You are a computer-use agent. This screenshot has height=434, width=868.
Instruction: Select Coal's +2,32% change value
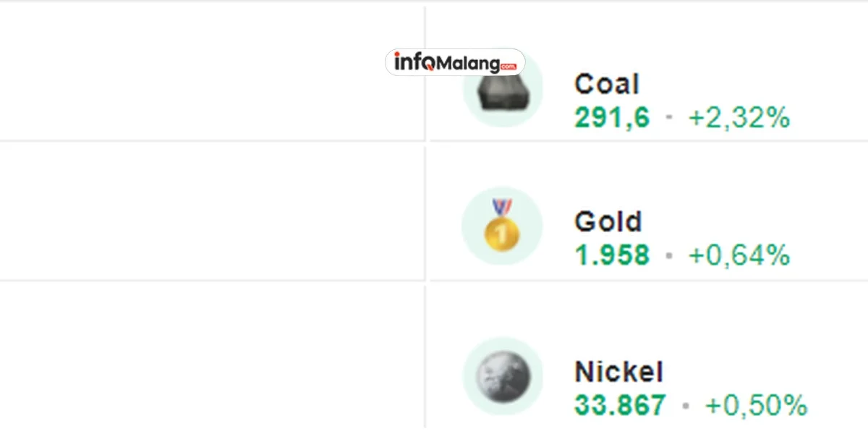[x=739, y=117]
